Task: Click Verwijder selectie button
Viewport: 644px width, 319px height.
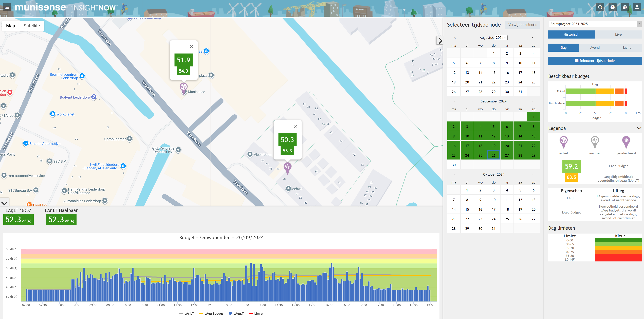Action: (523, 25)
